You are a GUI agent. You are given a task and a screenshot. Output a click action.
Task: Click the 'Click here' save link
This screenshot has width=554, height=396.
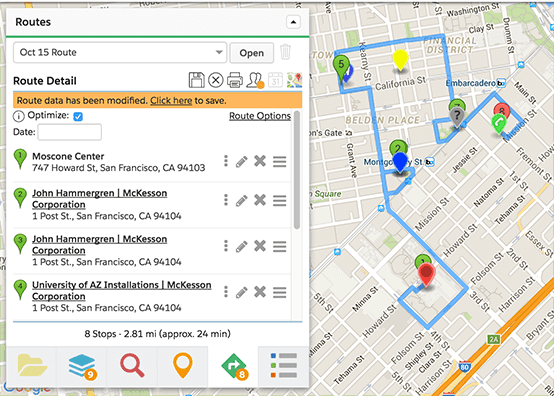[x=171, y=101]
